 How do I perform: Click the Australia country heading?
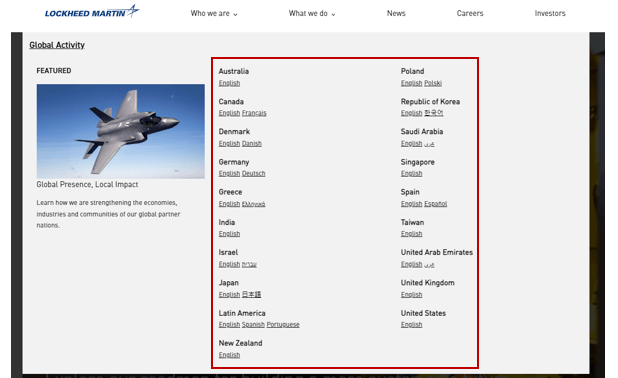pyautogui.click(x=234, y=71)
